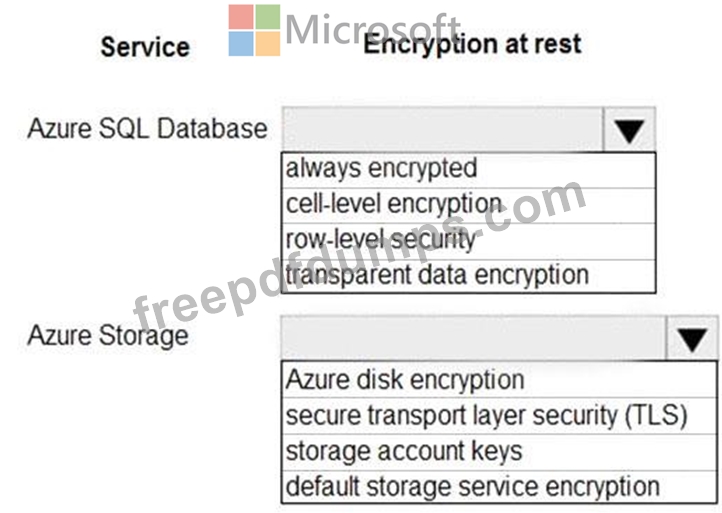Image resolution: width=722 pixels, height=513 pixels.
Task: Click the Azure Storage selection field
Action: click(x=474, y=338)
